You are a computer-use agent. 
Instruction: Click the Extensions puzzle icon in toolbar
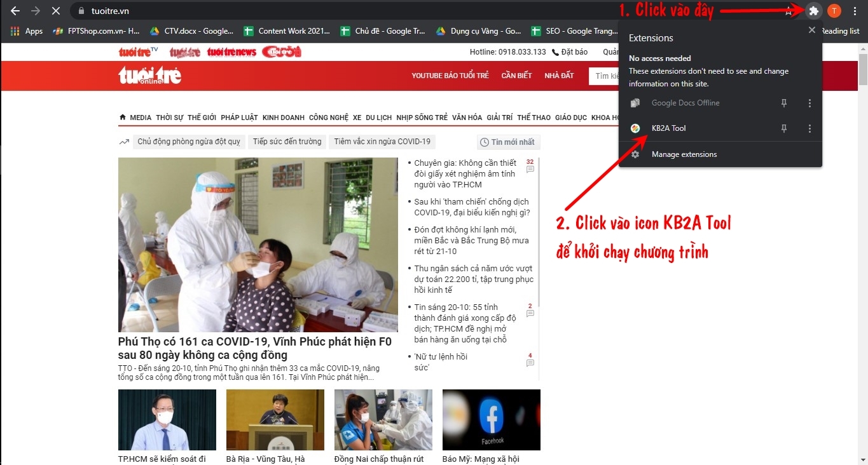[x=813, y=11]
